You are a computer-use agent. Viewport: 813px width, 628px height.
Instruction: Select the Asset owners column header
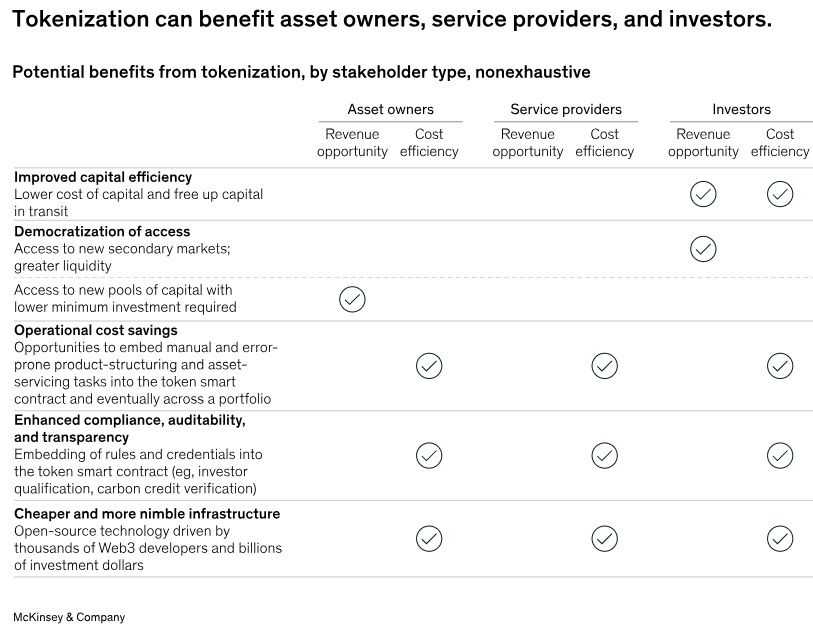pos(390,110)
